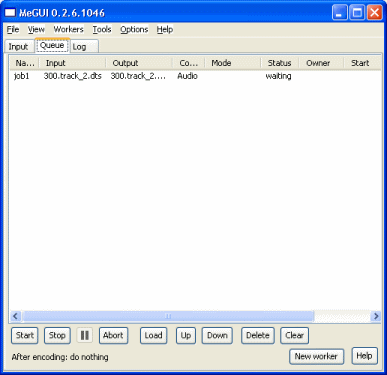Viewport: 387px width, 375px height.
Task: Click the Abort button
Action: pos(113,335)
